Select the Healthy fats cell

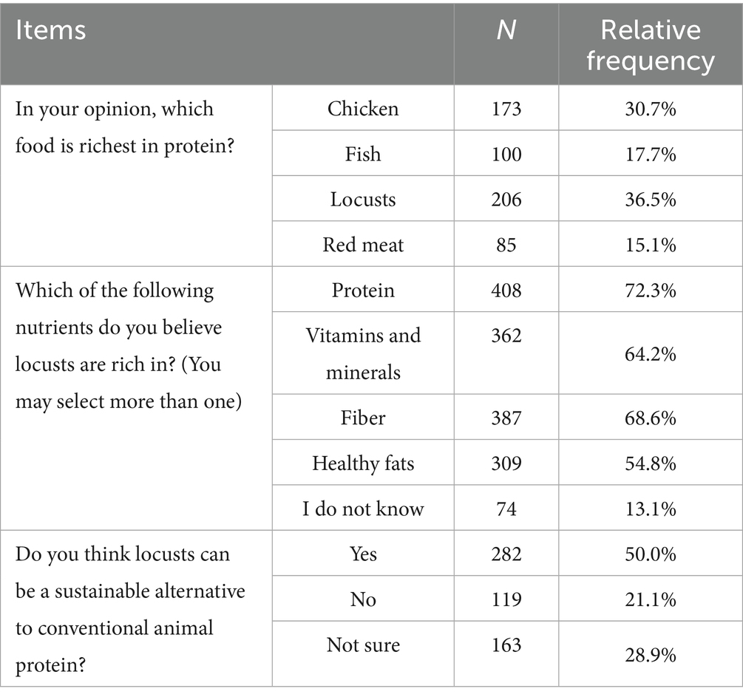[363, 463]
